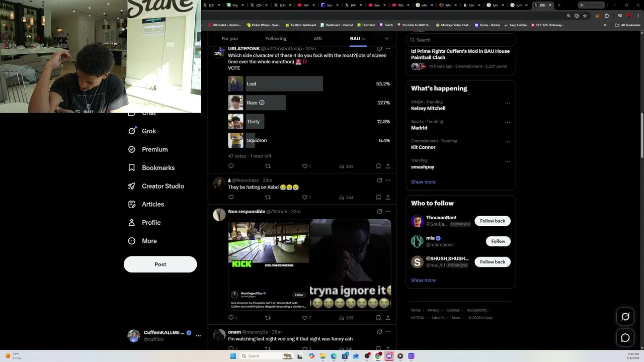Open more options for URLATEPONK post

(x=388, y=49)
